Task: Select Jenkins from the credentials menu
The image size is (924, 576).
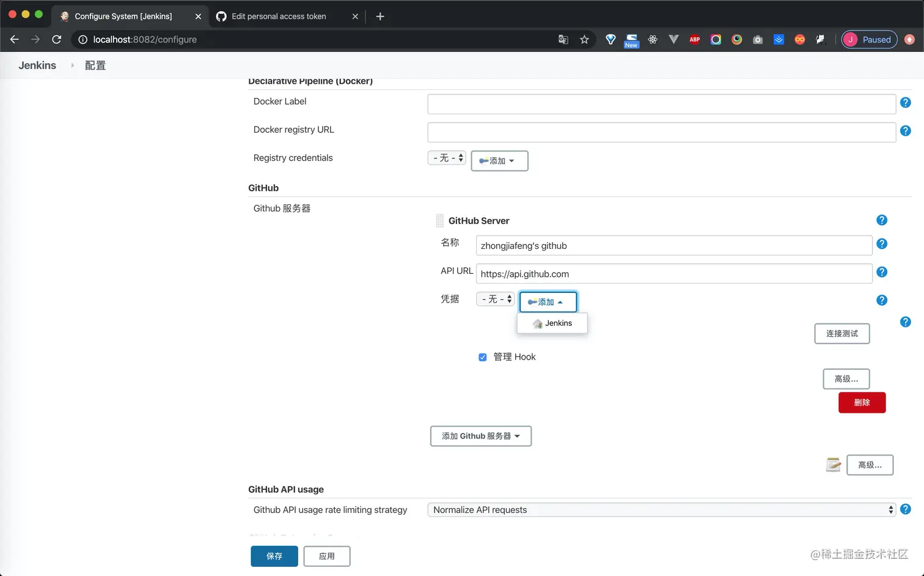Action: (x=552, y=323)
